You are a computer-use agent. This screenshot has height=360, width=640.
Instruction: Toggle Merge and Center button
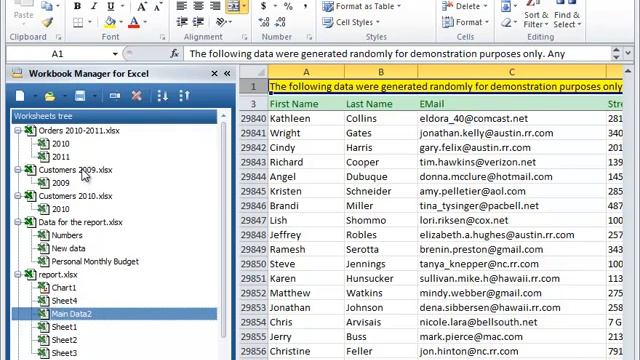coord(233,6)
